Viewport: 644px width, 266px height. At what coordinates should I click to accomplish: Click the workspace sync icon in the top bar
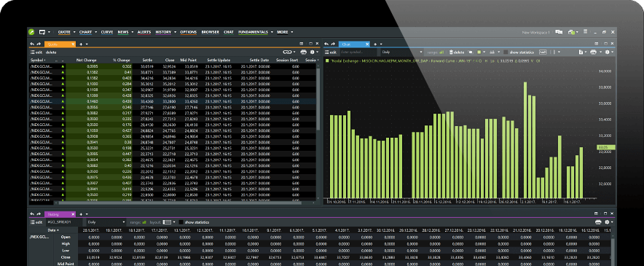(571, 31)
